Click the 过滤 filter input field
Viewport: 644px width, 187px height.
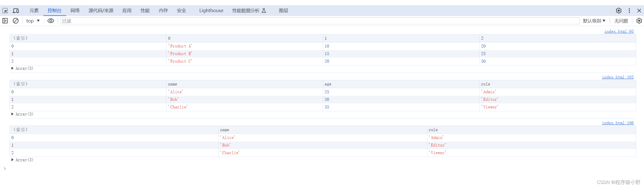tap(320, 21)
